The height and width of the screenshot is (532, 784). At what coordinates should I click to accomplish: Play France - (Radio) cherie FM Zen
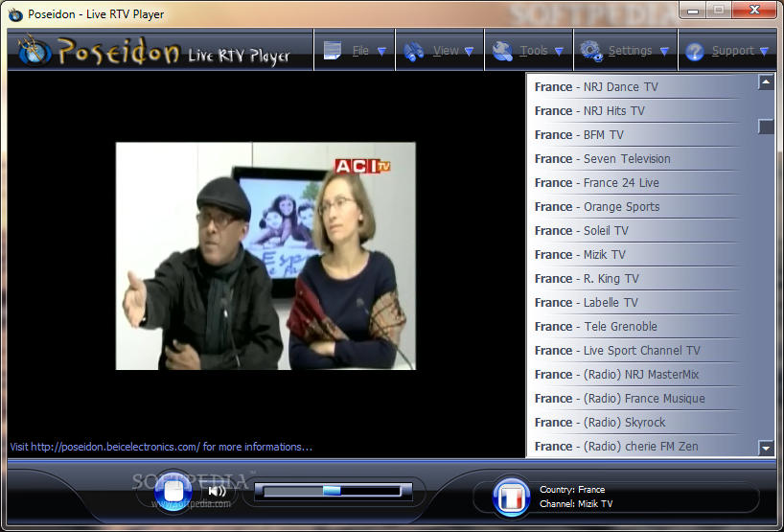638,446
